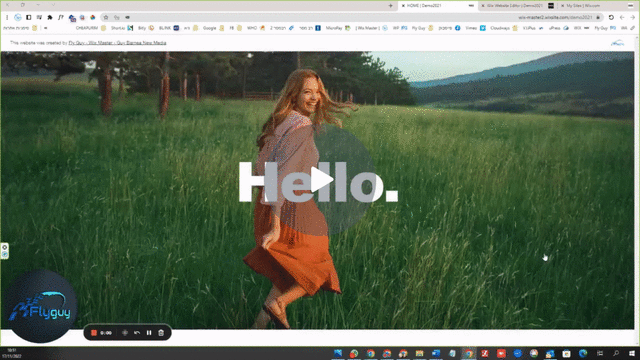640x360 pixels.
Task: Open a new tab with plus button
Action: [x=391, y=6]
